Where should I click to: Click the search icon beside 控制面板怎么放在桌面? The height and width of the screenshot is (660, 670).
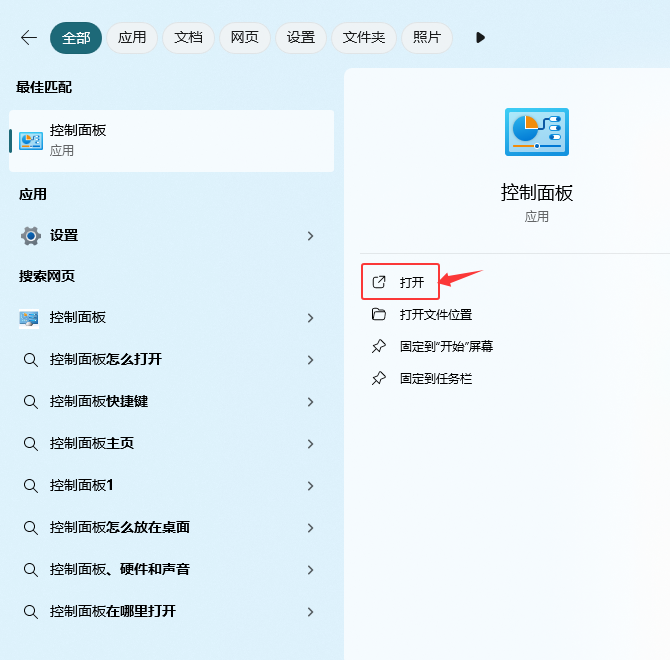tap(30, 528)
